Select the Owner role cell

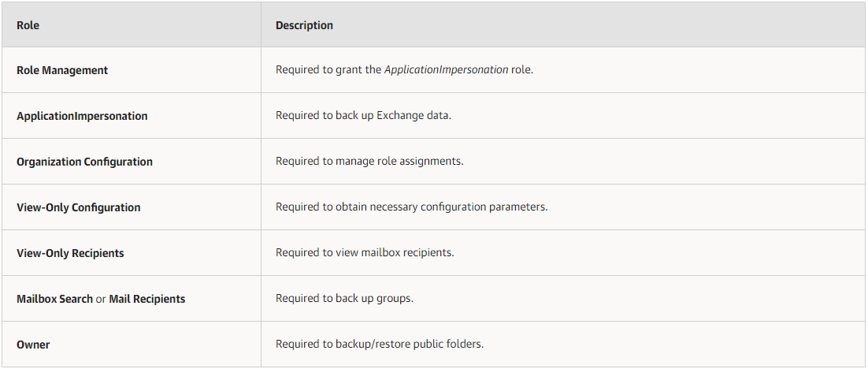pos(132,344)
